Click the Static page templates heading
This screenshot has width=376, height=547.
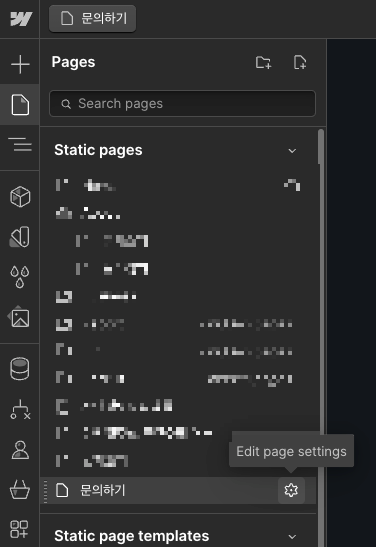pos(132,536)
